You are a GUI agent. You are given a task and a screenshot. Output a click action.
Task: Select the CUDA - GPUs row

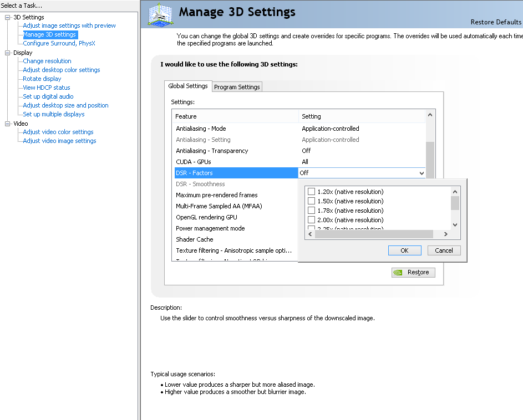[300, 162]
